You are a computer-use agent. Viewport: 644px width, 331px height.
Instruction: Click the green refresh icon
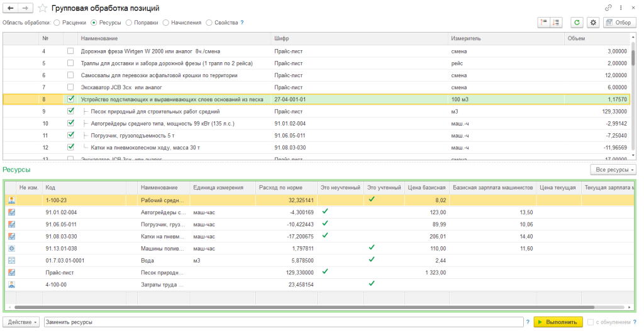click(576, 23)
